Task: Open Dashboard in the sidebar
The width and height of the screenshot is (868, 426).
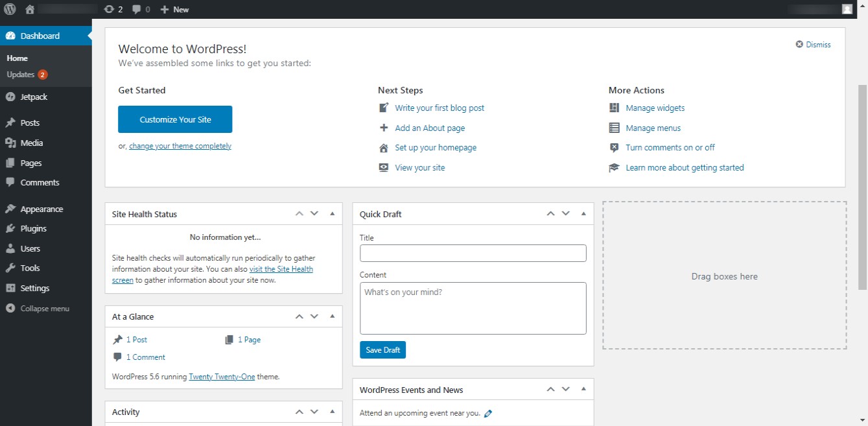Action: click(45, 36)
